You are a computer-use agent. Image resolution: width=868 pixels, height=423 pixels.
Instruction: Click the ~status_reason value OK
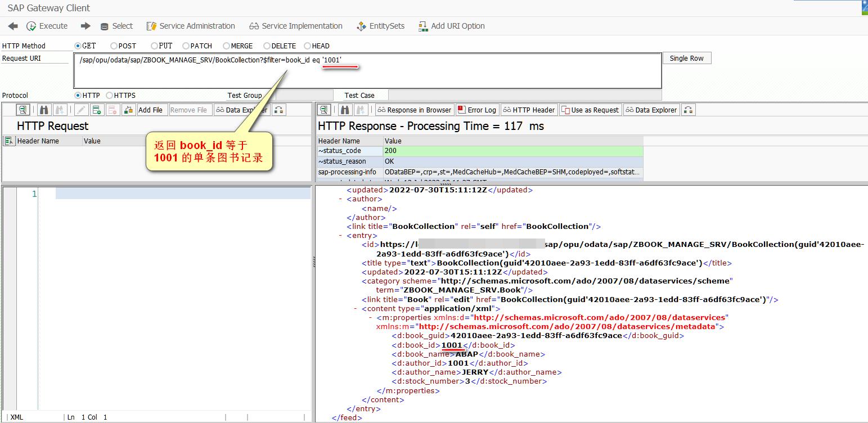pos(513,162)
